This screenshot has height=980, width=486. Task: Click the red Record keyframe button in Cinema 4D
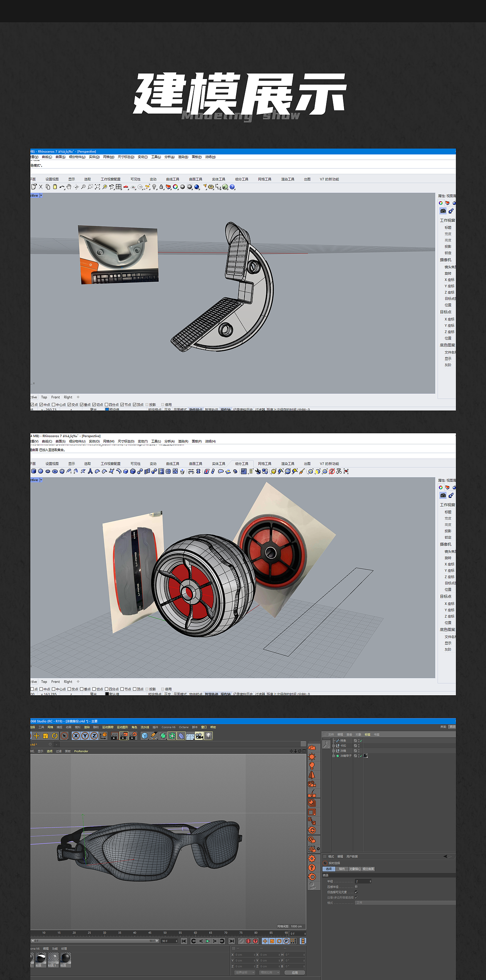pyautogui.click(x=248, y=941)
